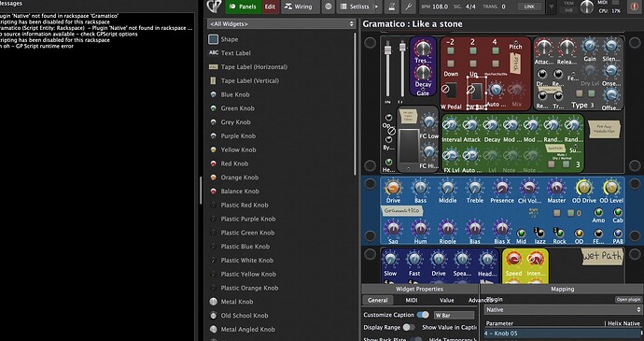Select the Text Label widget icon
This screenshot has height=341, width=644.
213,52
